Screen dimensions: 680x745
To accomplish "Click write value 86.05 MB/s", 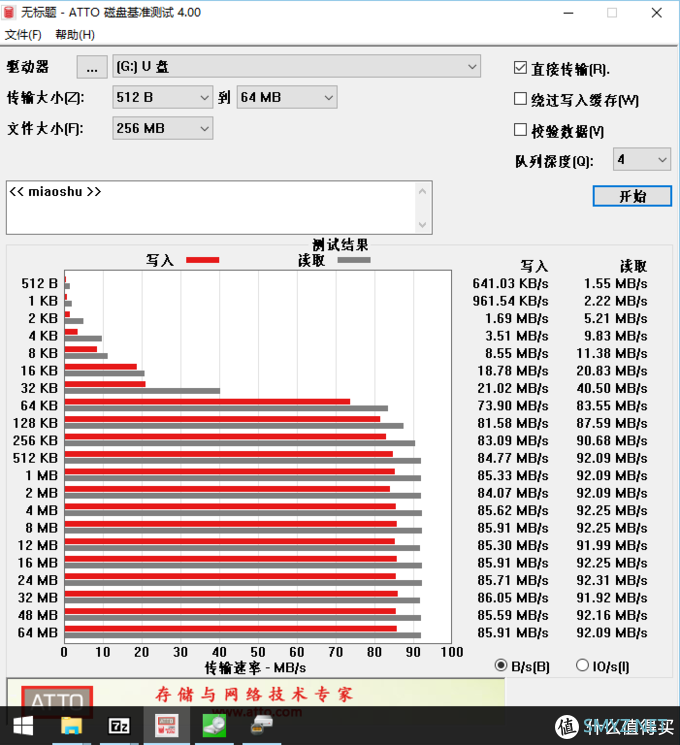I will click(x=513, y=598).
